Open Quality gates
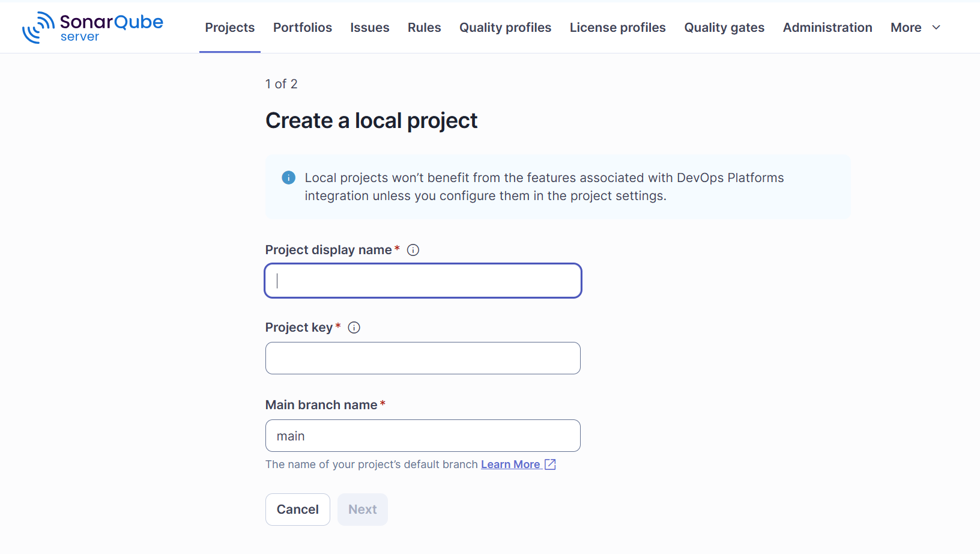Screen dimensions: 980x554 click(x=724, y=28)
